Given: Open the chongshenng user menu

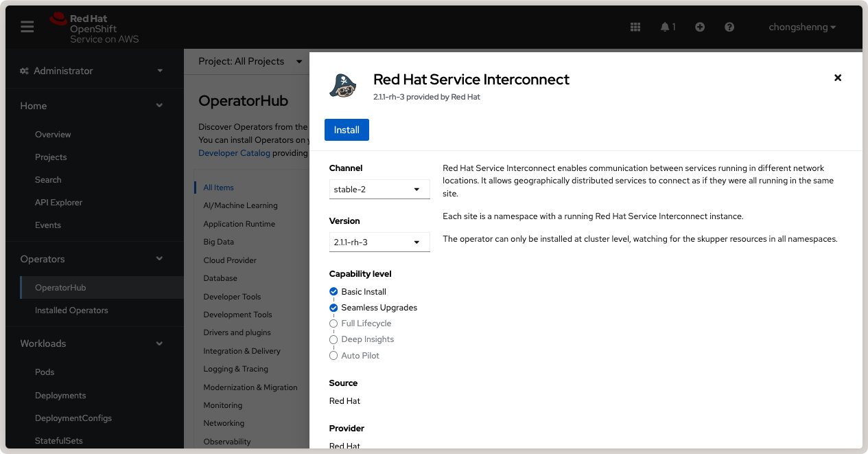Looking at the screenshot, I should click(801, 27).
